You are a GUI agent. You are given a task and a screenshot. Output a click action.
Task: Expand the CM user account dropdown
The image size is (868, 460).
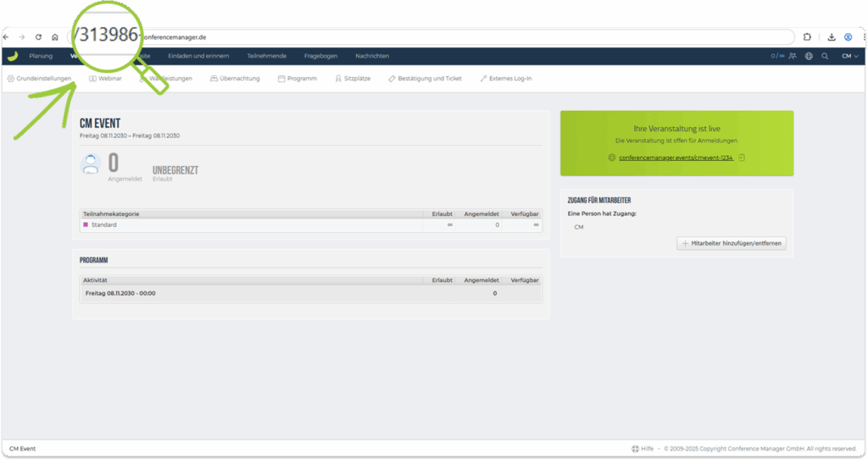[x=849, y=56]
